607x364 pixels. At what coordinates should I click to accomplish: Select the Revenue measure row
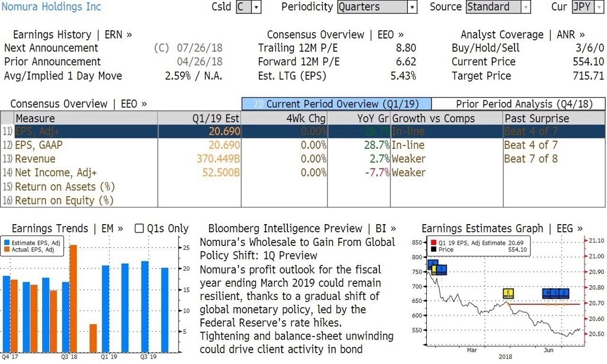(303, 159)
